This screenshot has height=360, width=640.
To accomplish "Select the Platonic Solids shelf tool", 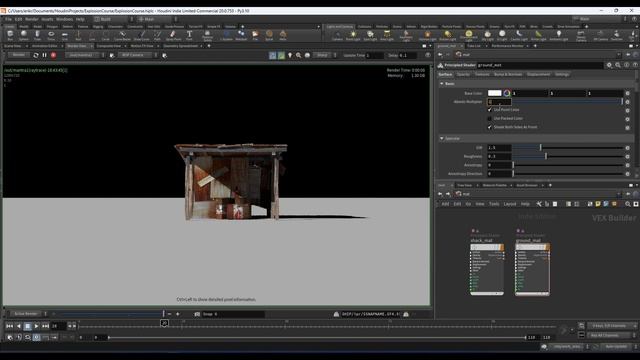I will tap(207, 36).
